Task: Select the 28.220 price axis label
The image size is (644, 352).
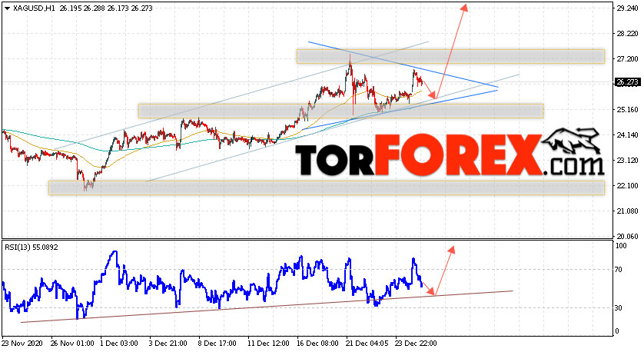Action: point(627,34)
